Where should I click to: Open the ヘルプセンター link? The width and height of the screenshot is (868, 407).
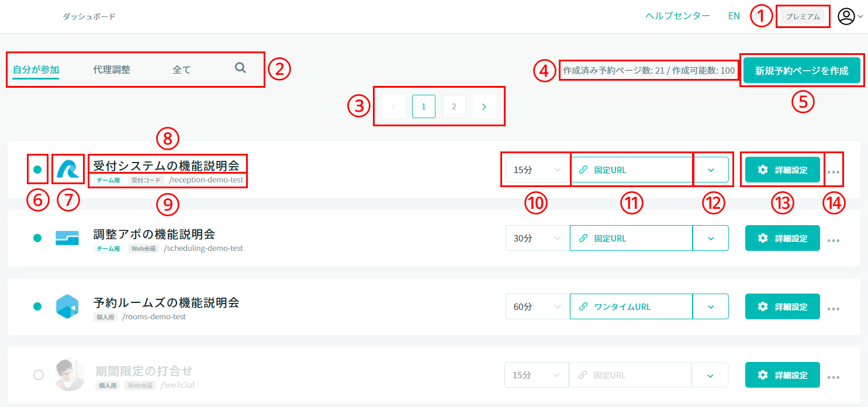tap(677, 16)
